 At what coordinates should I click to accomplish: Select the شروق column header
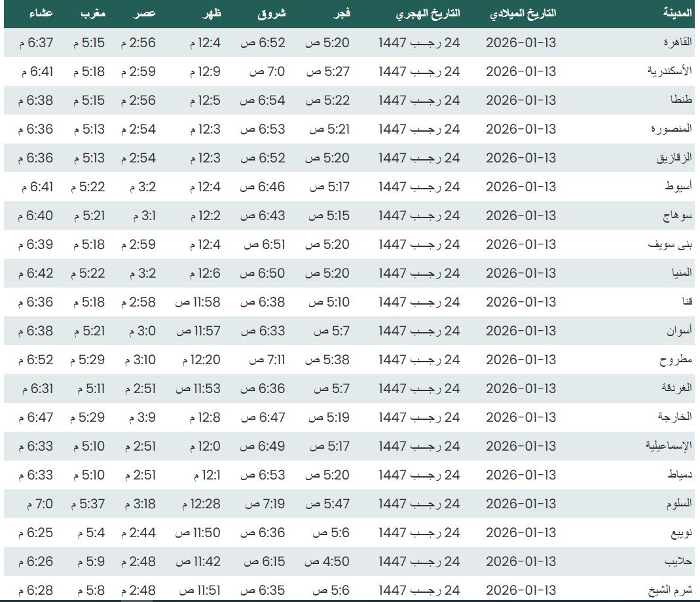[272, 13]
